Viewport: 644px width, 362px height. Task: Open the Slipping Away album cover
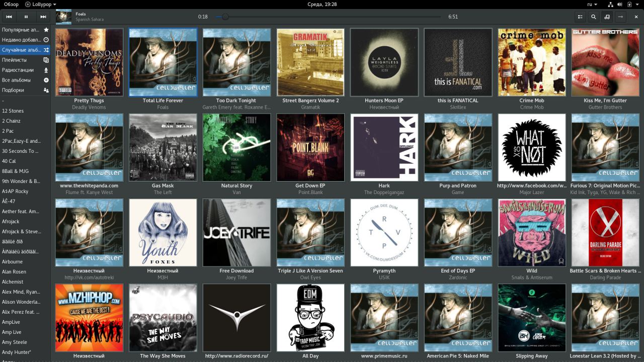point(532,318)
